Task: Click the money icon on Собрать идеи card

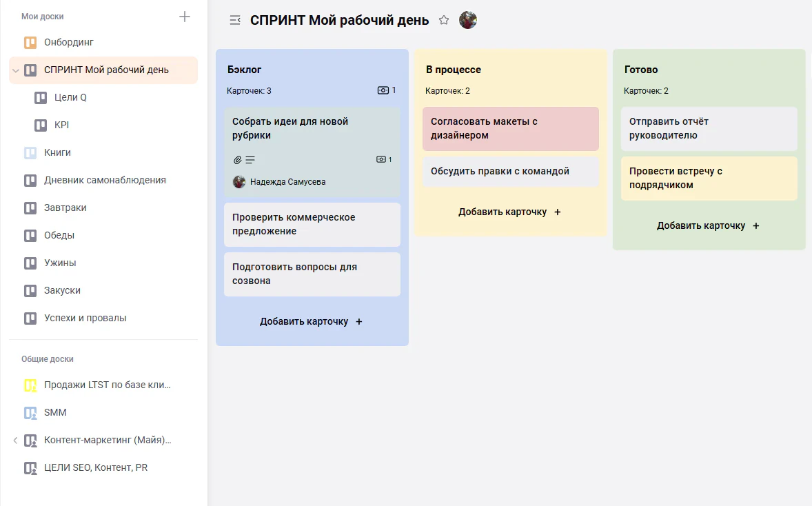Action: point(380,159)
